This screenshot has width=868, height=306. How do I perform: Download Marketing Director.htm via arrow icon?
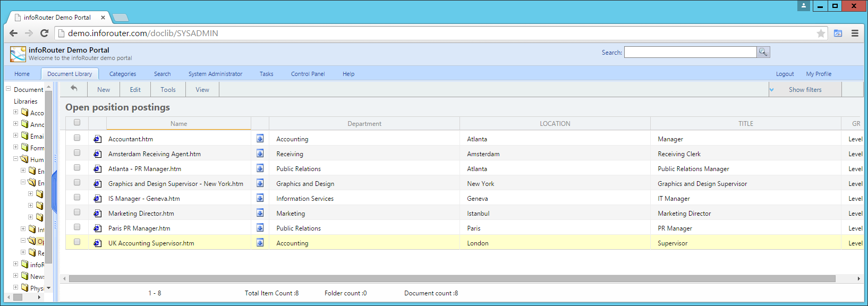(x=260, y=213)
